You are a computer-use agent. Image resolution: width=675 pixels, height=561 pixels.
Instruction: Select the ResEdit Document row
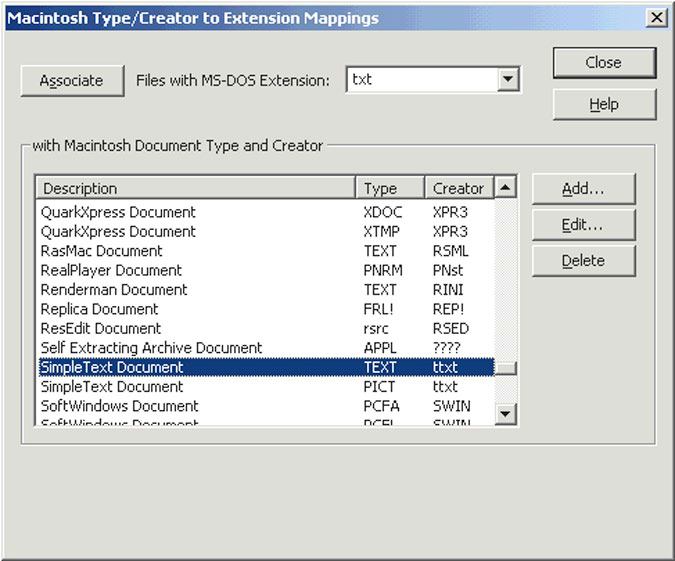pyautogui.click(x=266, y=329)
